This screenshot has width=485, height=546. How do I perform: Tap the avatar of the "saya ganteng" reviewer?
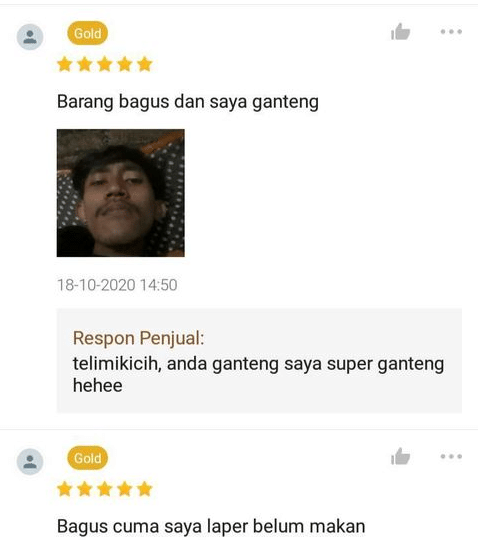click(30, 37)
